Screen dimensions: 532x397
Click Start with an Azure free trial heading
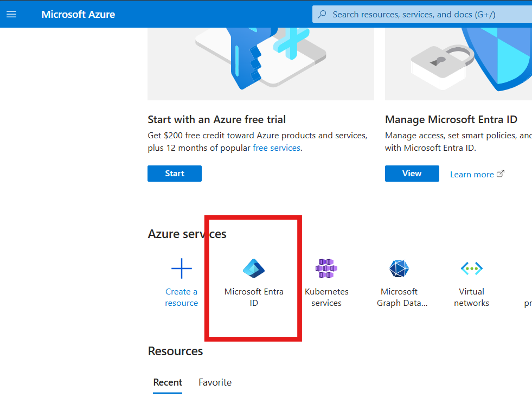216,119
